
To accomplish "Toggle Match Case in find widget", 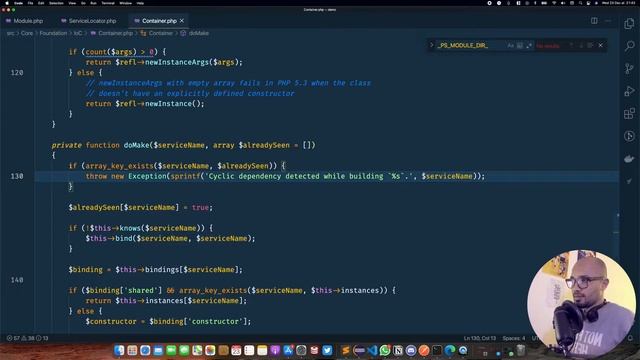I will (x=510, y=45).
